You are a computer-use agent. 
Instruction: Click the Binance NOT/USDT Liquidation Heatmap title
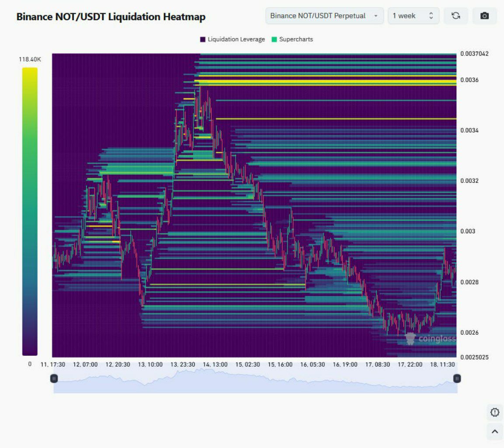111,17
